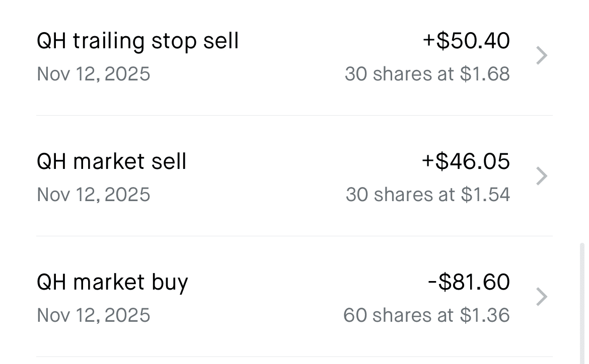The width and height of the screenshot is (589, 364).
Task: Select the date under QH market sell
Action: coord(94,195)
